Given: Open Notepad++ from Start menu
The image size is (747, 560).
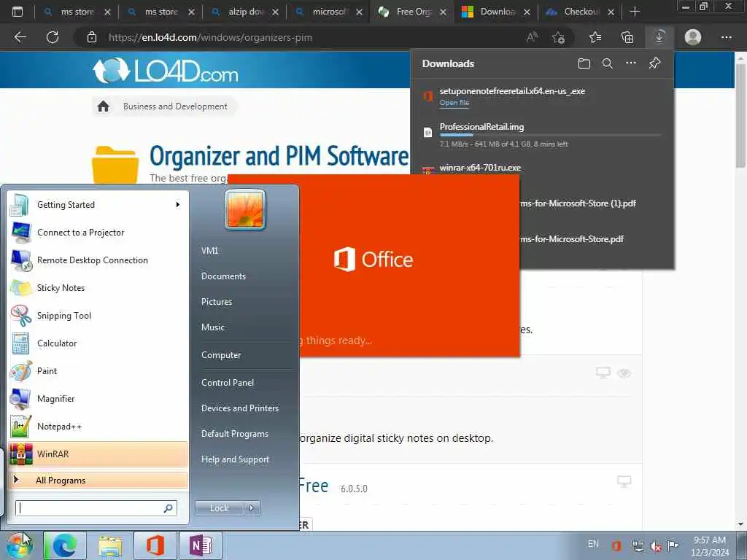Looking at the screenshot, I should [x=98, y=426].
